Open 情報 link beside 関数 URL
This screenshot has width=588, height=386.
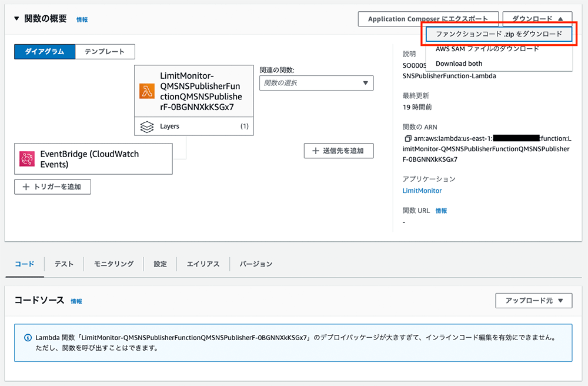441,211
